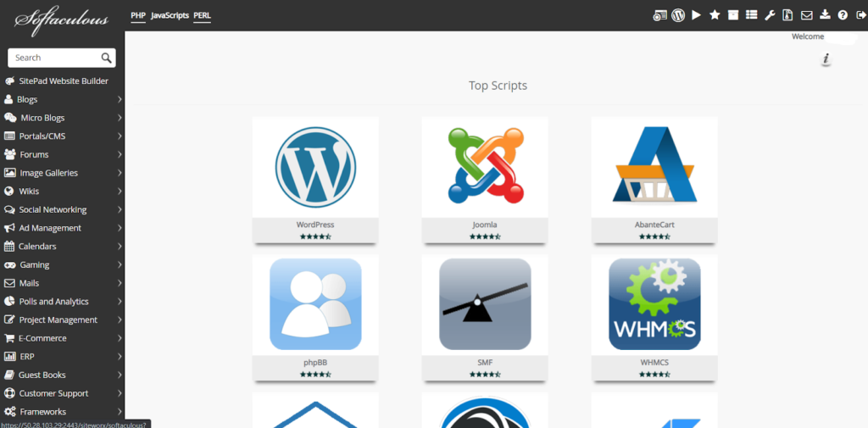Switch to the JavaScripts tab

pyautogui.click(x=170, y=15)
